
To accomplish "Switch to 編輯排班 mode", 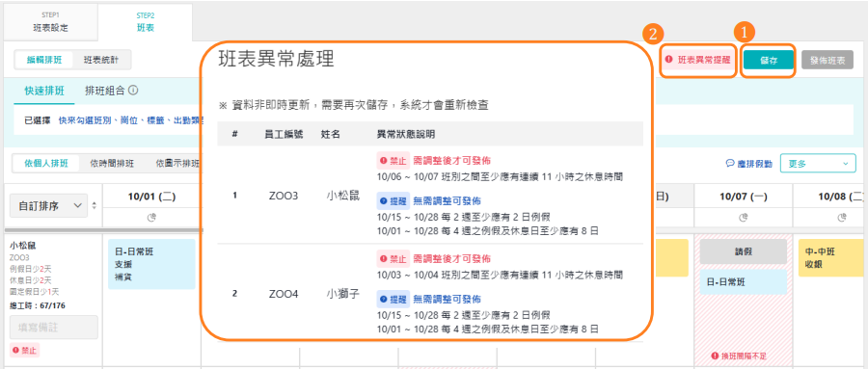I will [43, 59].
